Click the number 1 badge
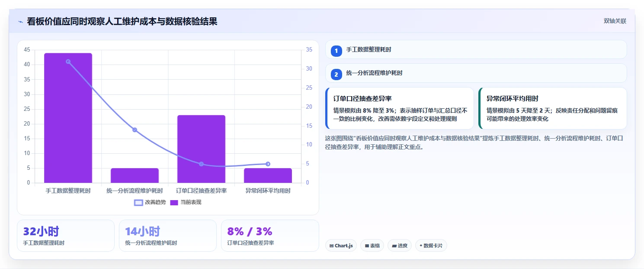The height and width of the screenshot is (269, 644). tap(336, 51)
